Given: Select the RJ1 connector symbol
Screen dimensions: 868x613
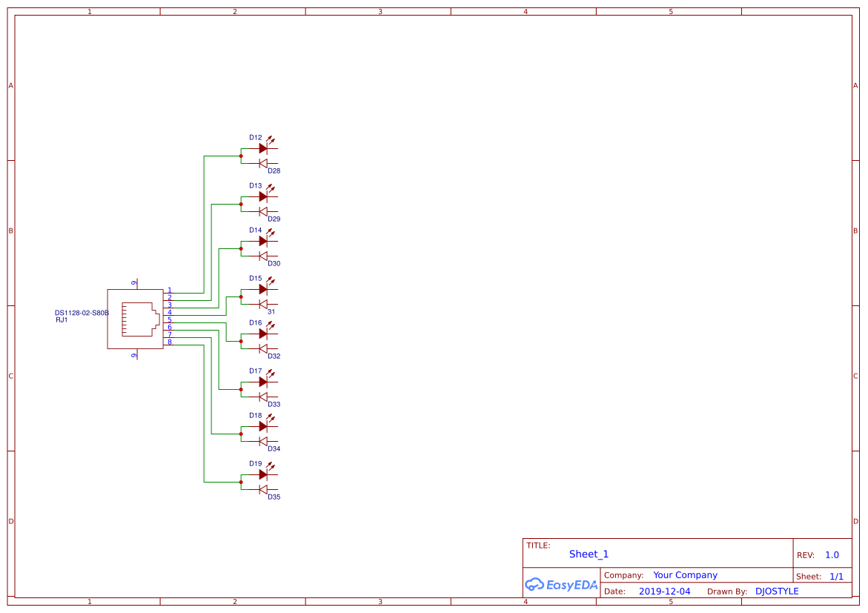Looking at the screenshot, I should click(x=135, y=319).
